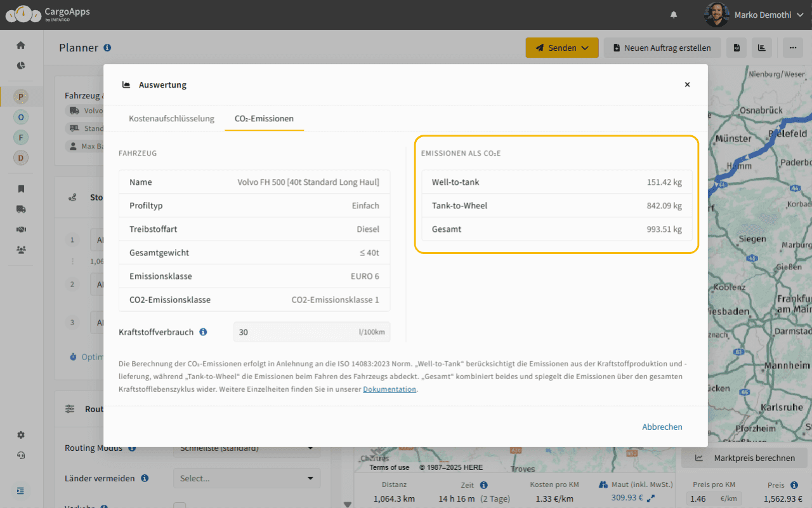
Task: Open the Länder vermeiden Select dropdown
Action: [246, 478]
